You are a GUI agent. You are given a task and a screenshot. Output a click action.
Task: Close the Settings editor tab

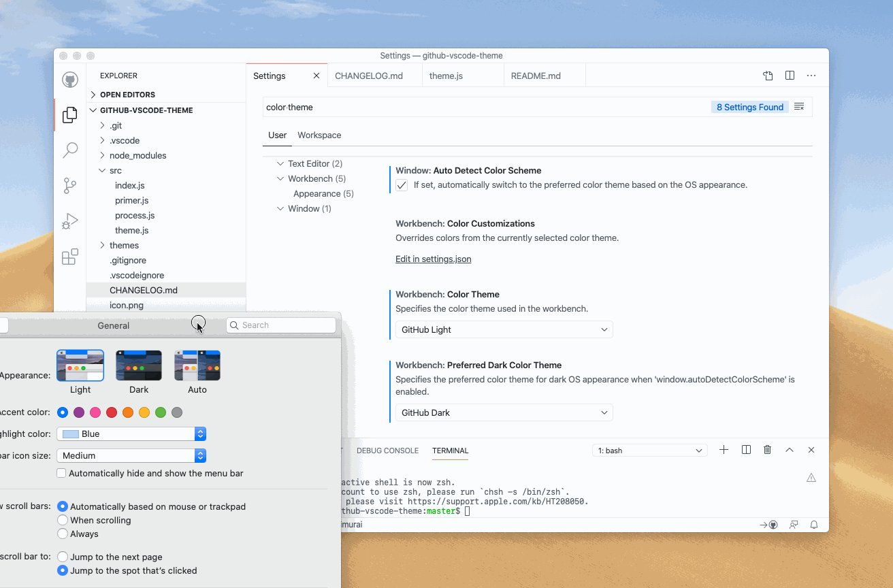tap(316, 76)
